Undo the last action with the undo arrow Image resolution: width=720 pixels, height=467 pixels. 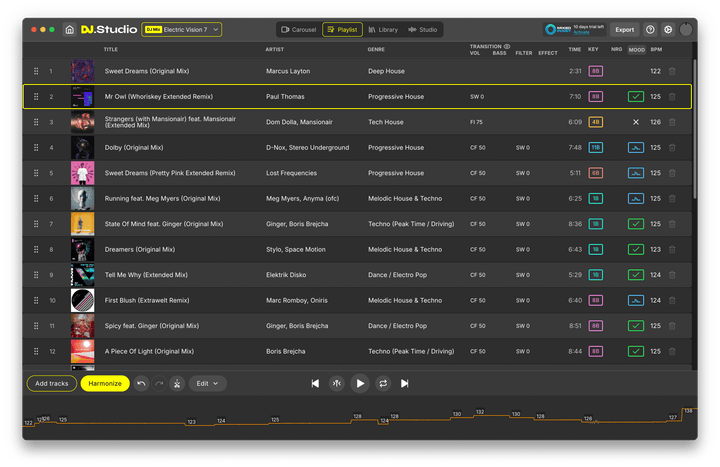[141, 383]
